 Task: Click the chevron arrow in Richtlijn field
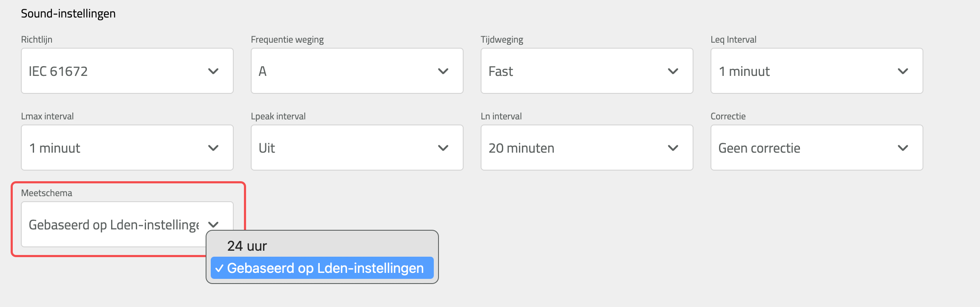coord(213,71)
